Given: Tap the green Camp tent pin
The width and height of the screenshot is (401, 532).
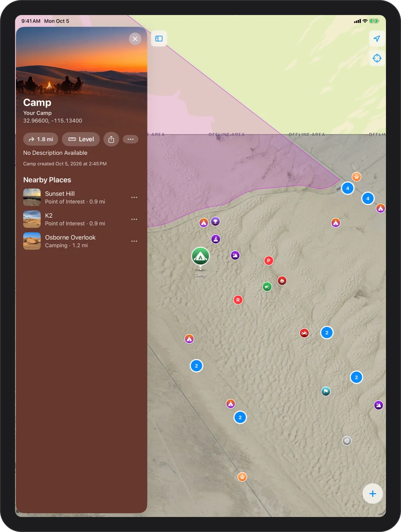Looking at the screenshot, I should coord(200,256).
